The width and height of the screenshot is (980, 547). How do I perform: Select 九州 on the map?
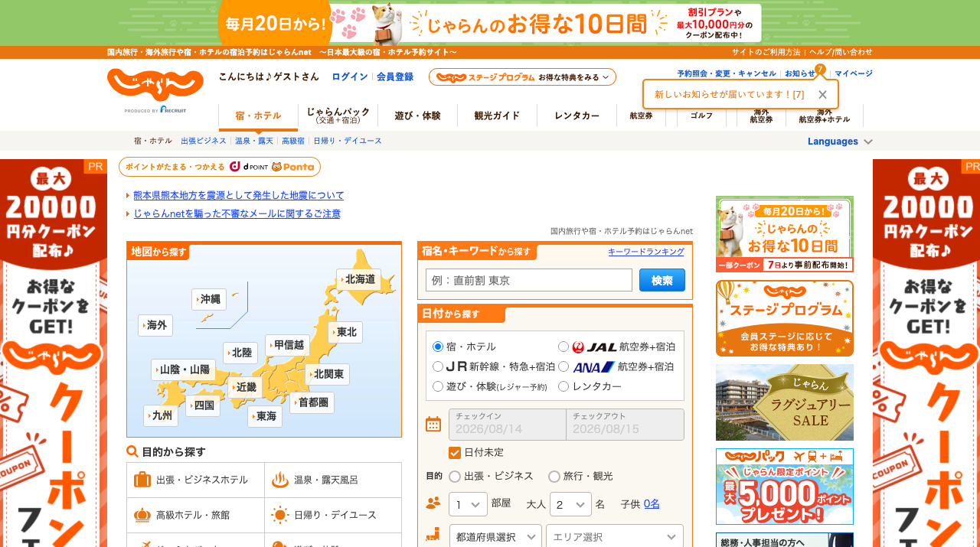pos(161,415)
